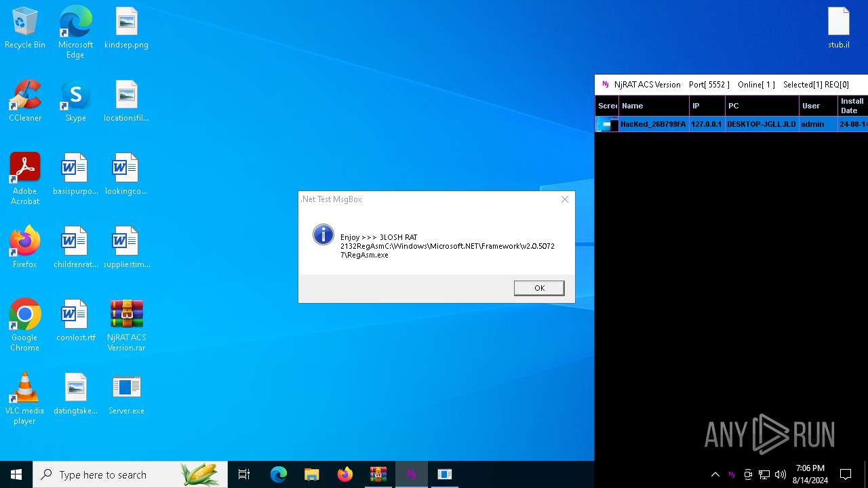Open the CCleaner desktop shortcut

pyautogui.click(x=25, y=101)
